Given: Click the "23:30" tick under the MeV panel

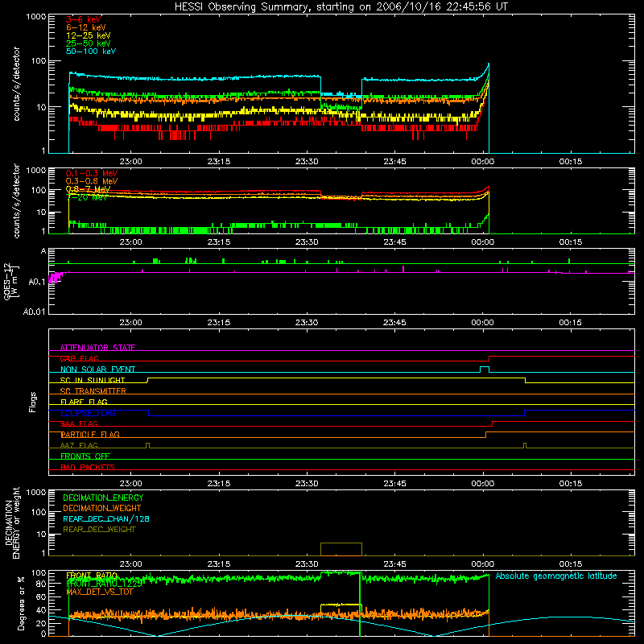Looking at the screenshot, I should click(x=307, y=242).
